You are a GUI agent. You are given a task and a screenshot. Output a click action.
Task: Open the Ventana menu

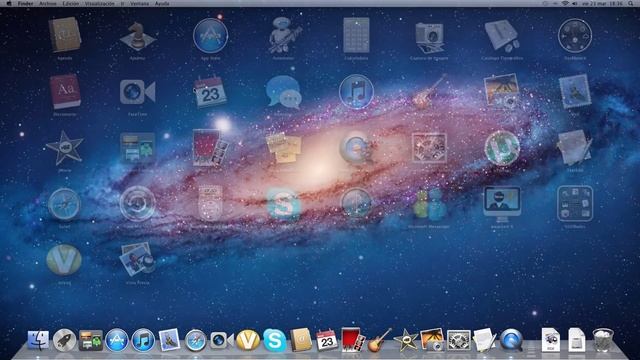pos(139,3)
